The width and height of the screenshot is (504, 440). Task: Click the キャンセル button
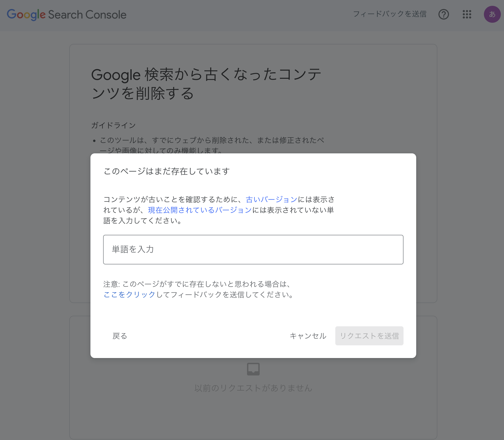coord(308,336)
